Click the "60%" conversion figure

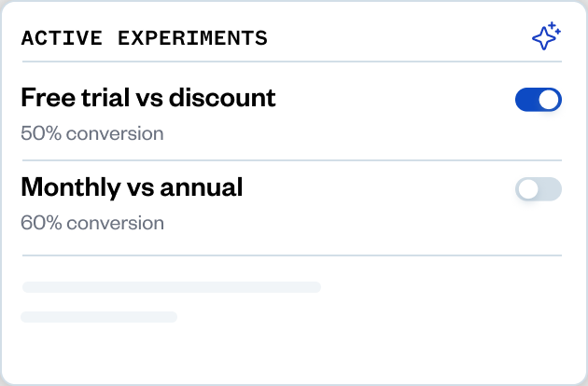tap(38, 223)
